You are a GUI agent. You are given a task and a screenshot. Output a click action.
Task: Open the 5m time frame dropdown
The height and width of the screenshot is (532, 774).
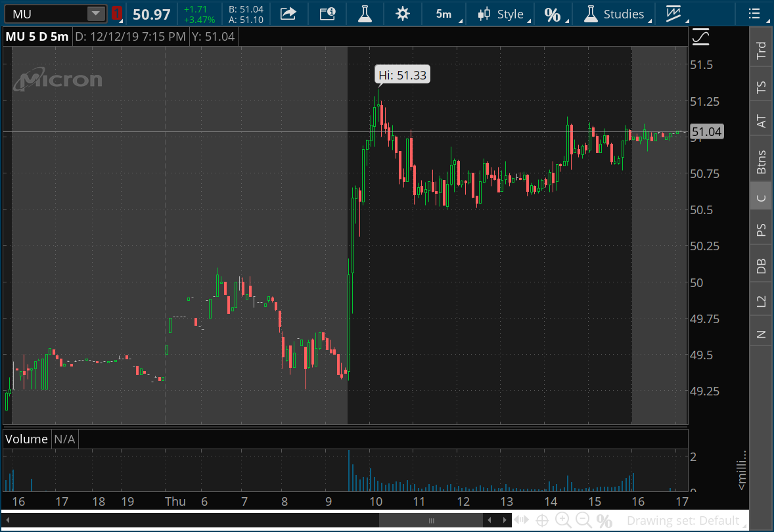(x=447, y=14)
